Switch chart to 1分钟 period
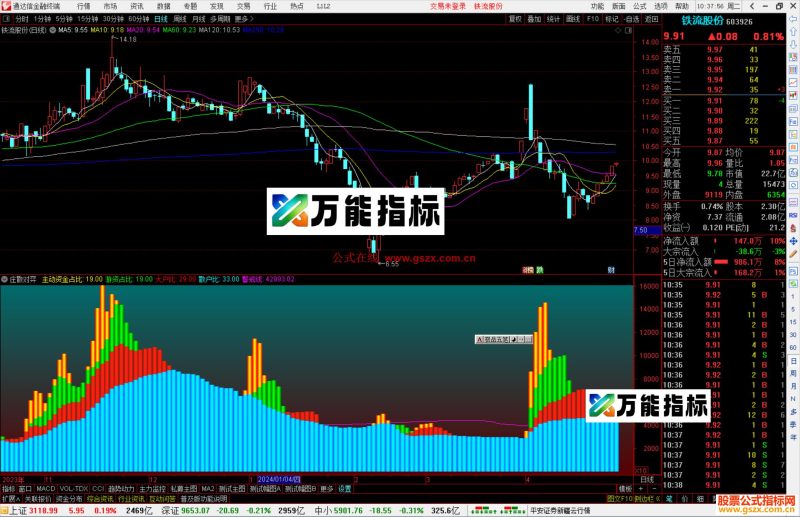This screenshot has width=800, height=517. click(x=42, y=19)
